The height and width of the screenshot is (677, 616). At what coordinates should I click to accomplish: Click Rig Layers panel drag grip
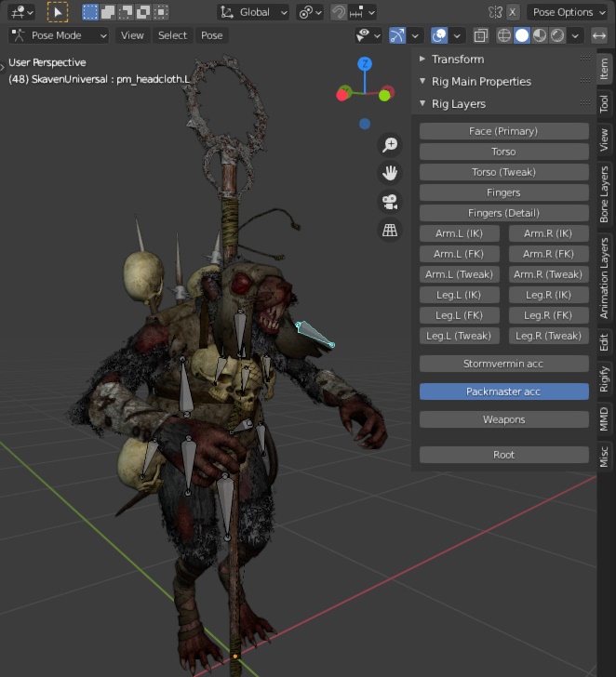tap(585, 102)
